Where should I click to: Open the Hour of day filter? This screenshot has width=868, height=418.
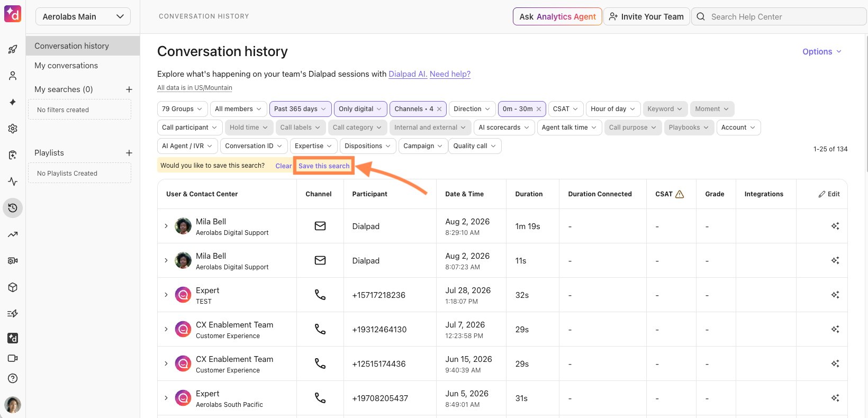[x=613, y=109]
